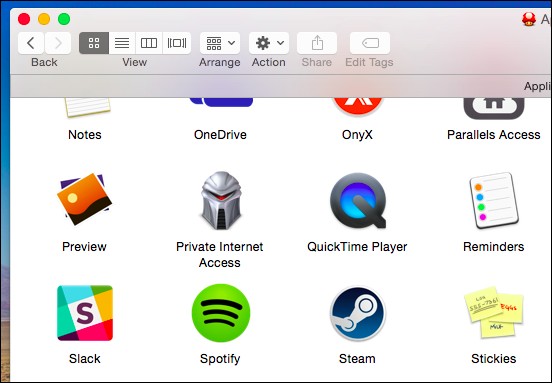Screen dimensions: 552x383
Task: Switch to column view
Action: [149, 43]
